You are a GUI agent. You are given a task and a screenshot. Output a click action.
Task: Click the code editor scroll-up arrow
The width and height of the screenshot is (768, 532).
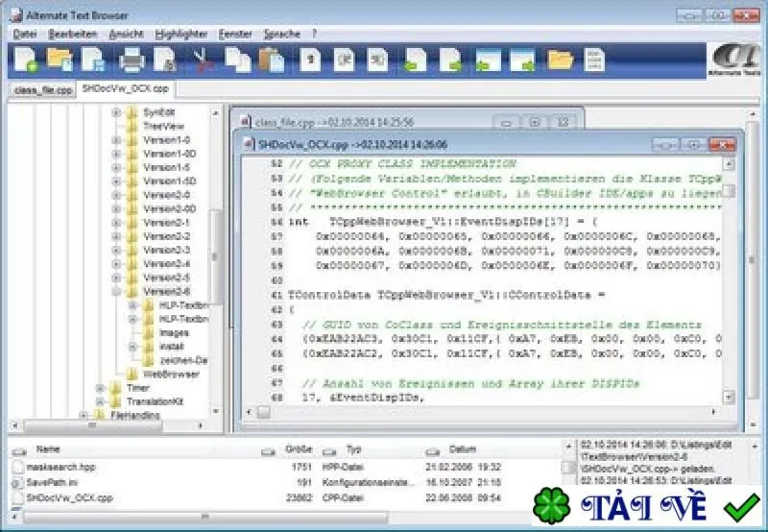click(729, 164)
